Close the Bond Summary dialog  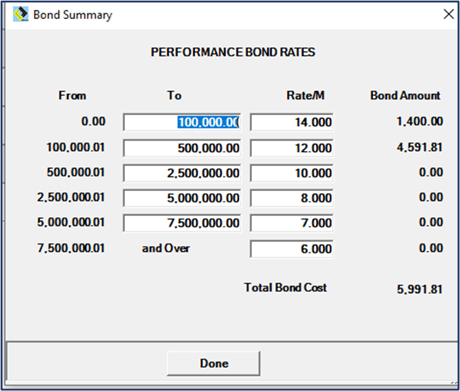449,14
